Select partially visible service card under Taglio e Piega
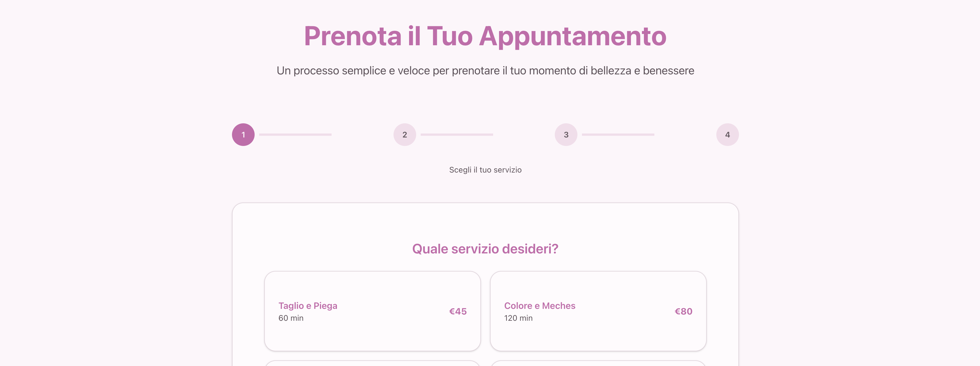This screenshot has width=980, height=366. tap(372, 363)
